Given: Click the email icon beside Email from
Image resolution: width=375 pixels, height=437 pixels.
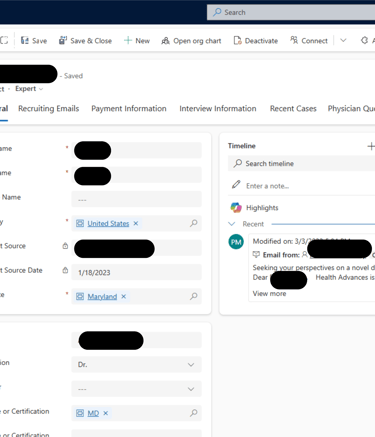Looking at the screenshot, I should click(x=256, y=255).
